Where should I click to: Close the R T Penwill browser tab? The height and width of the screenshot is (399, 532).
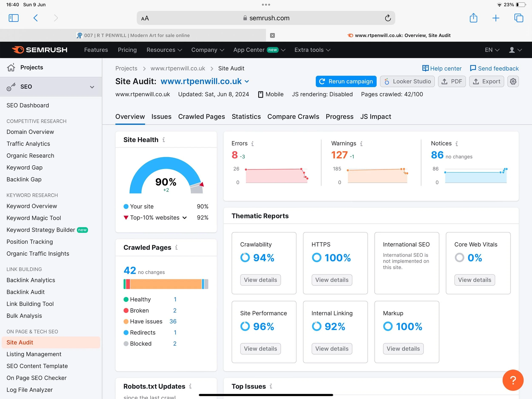tap(272, 35)
